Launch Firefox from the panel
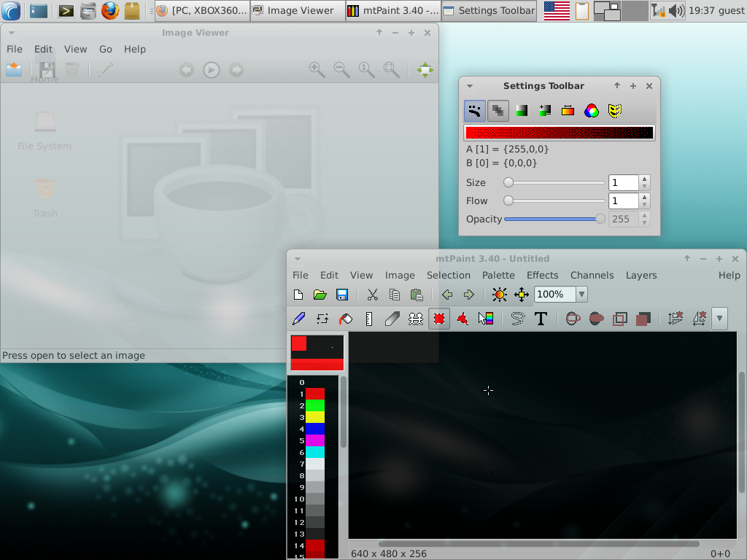747x560 pixels. click(110, 10)
